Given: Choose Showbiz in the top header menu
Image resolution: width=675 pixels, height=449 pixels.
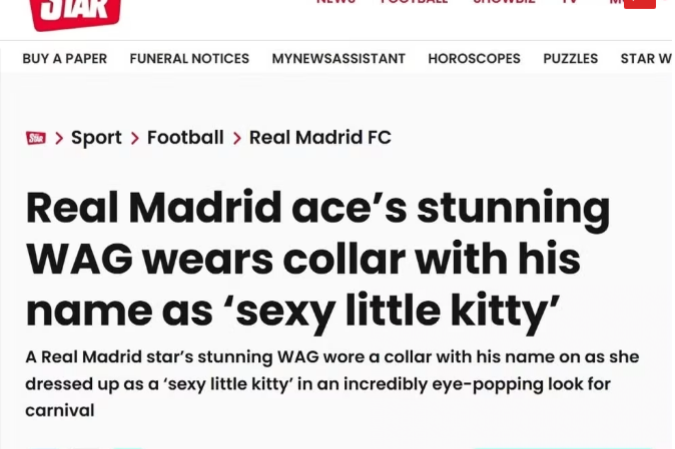Looking at the screenshot, I should tap(503, 2).
